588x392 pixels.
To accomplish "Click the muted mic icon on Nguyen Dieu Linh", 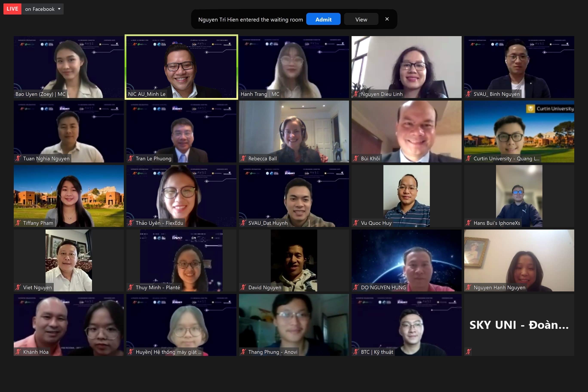I will coord(356,94).
